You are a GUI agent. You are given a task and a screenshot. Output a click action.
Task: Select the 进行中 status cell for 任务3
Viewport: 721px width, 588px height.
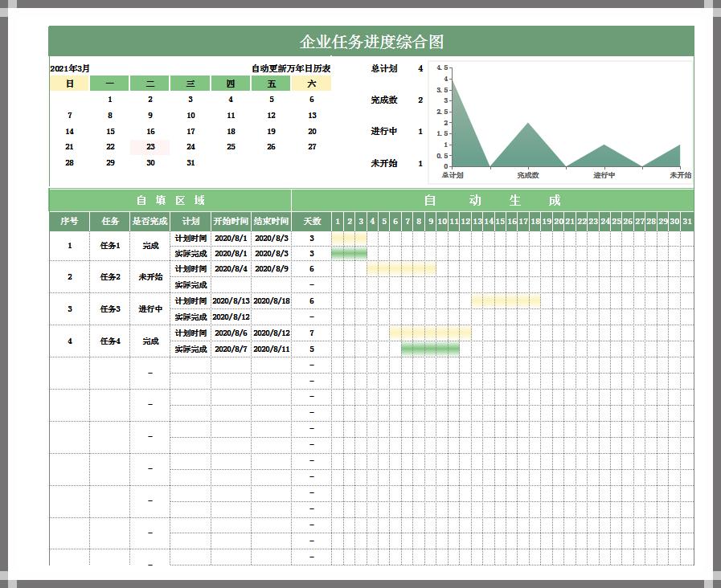(150, 309)
